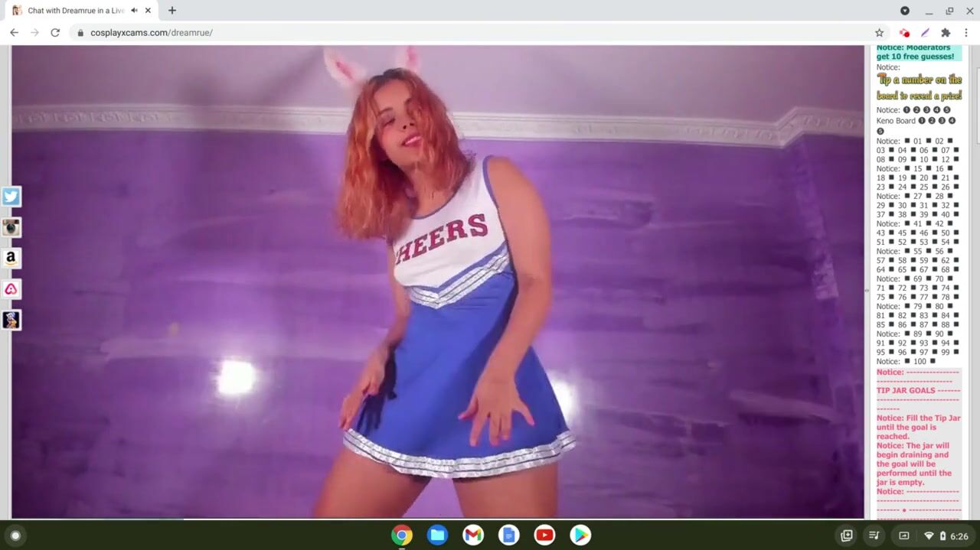Screen dimensions: 980x550
Task: Launch YouTube from the shelf
Action: 544,535
